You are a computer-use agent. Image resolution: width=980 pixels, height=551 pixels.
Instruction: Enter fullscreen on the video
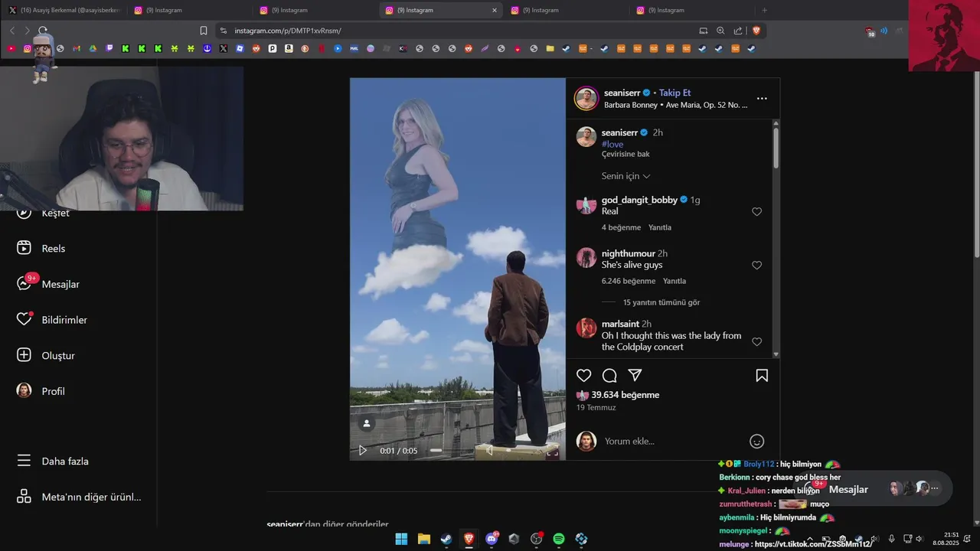tap(552, 452)
